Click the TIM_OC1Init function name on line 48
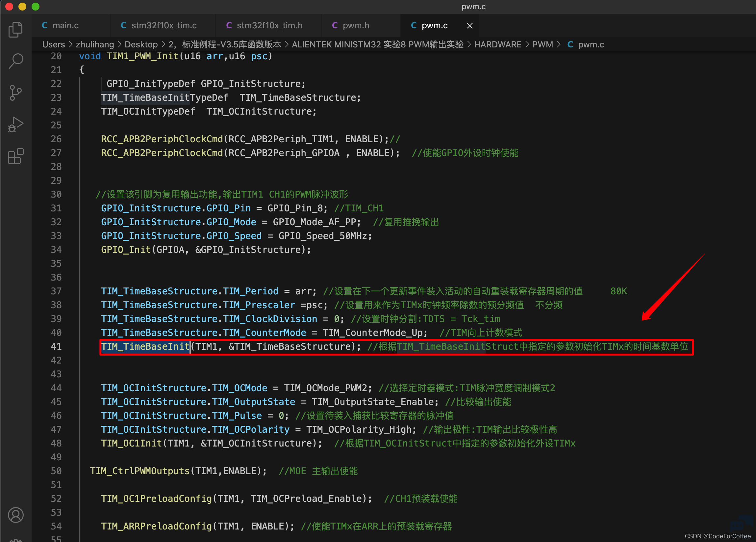756x542 pixels. coord(131,443)
